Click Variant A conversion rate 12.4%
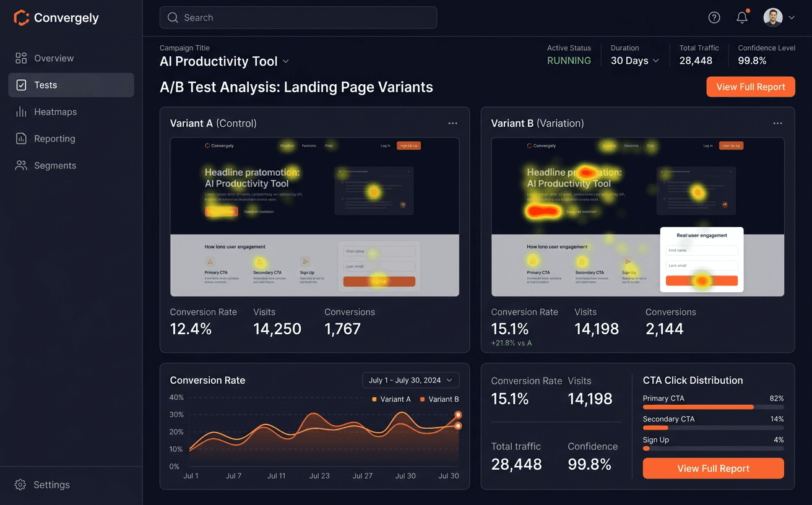This screenshot has height=505, width=812. [191, 329]
